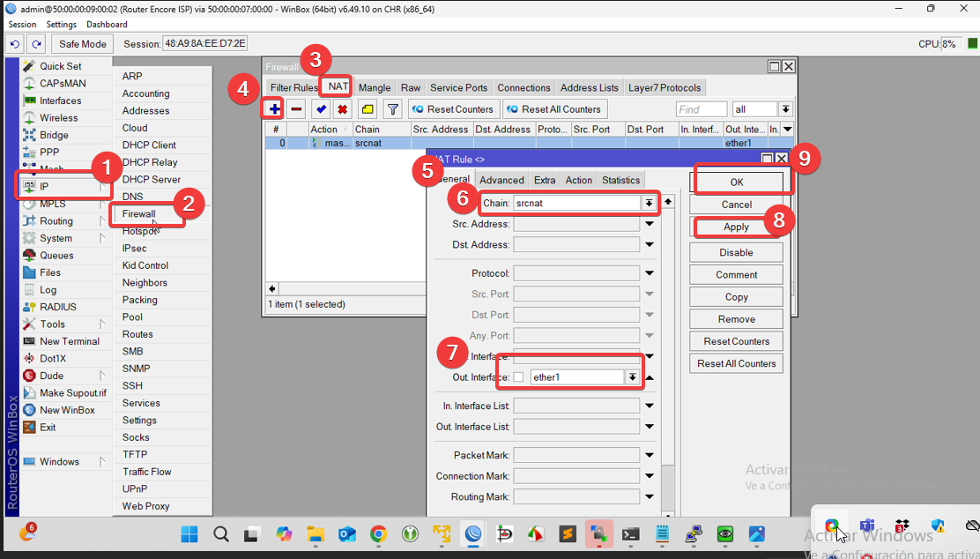Expand the Src. Address field arrow

coord(650,224)
